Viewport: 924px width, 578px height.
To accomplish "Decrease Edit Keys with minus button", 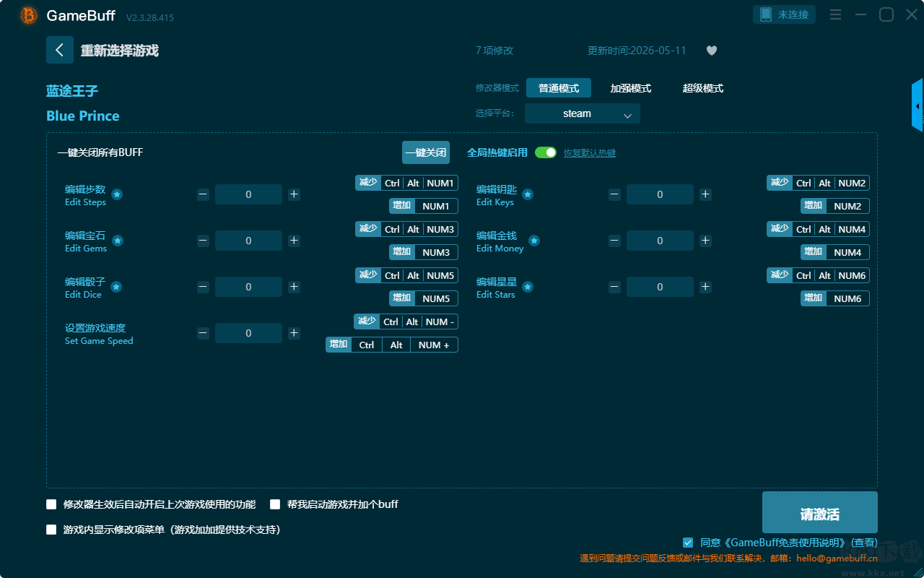I will (x=614, y=194).
